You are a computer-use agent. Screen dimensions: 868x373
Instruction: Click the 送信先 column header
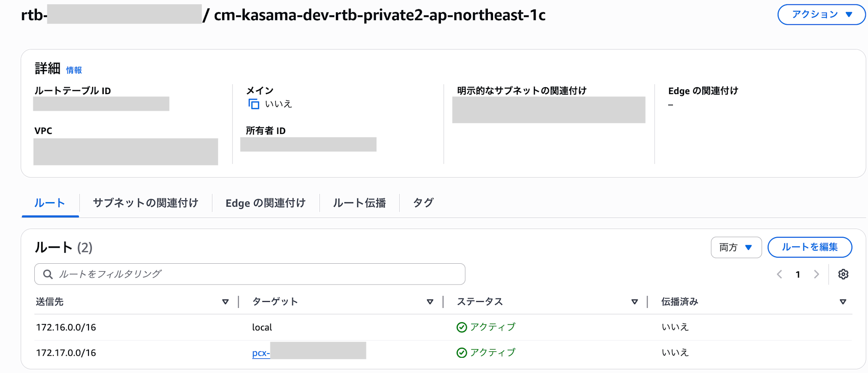(x=49, y=302)
